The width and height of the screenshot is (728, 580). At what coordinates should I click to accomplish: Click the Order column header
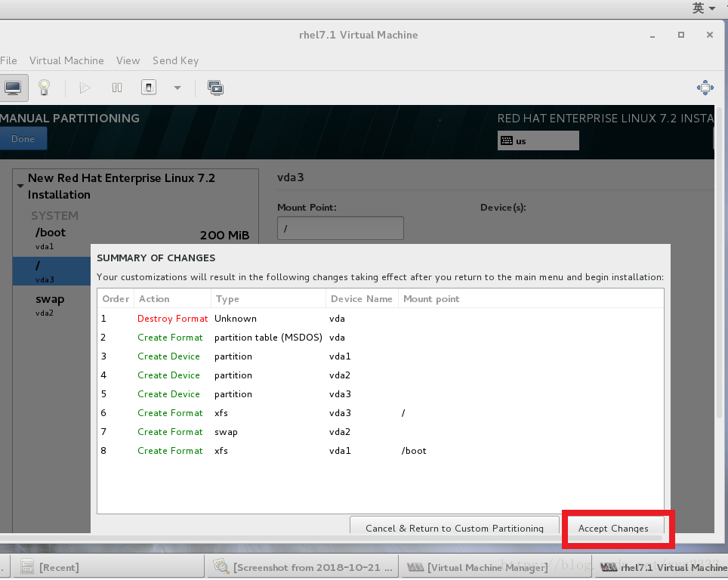pos(116,298)
